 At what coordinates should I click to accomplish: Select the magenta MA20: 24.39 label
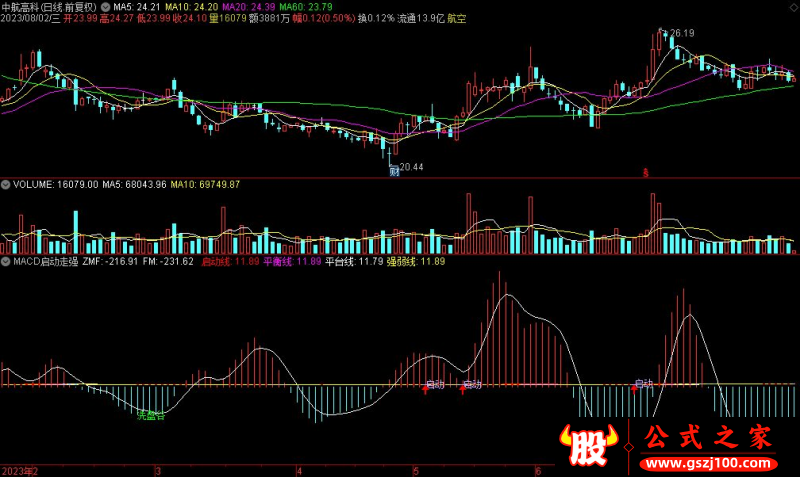[x=248, y=7]
